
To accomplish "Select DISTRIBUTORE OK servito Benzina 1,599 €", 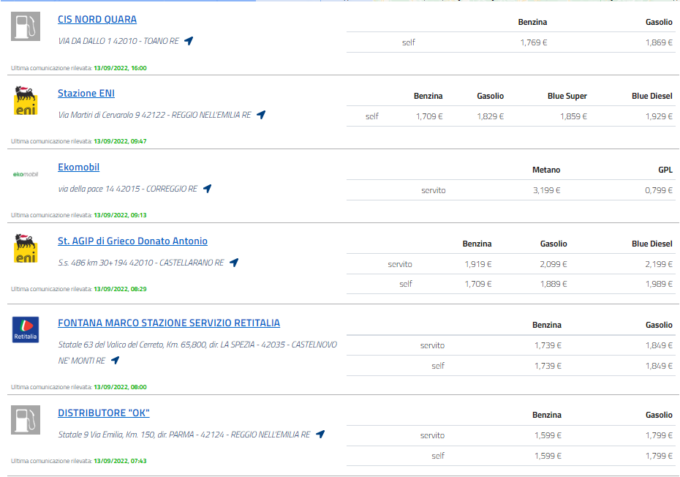I will [548, 435].
